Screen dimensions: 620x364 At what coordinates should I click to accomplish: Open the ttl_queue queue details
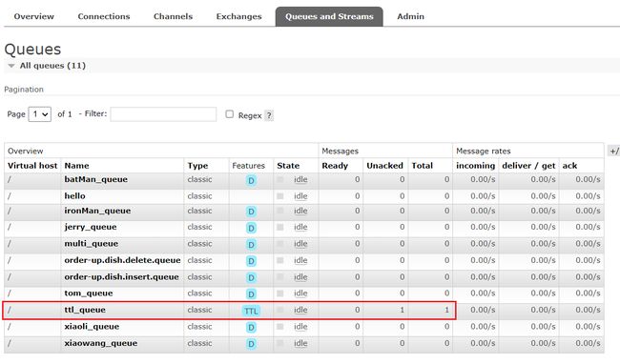[x=85, y=310]
